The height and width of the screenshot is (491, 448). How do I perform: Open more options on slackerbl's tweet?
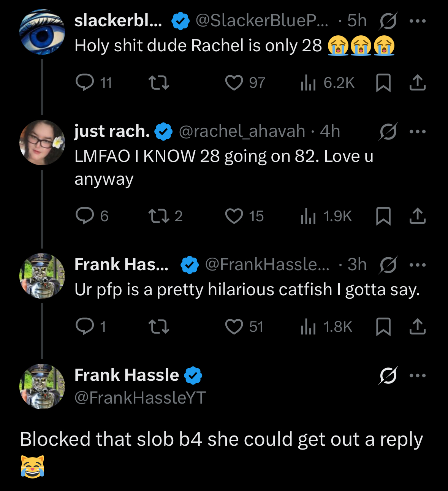pos(418,21)
